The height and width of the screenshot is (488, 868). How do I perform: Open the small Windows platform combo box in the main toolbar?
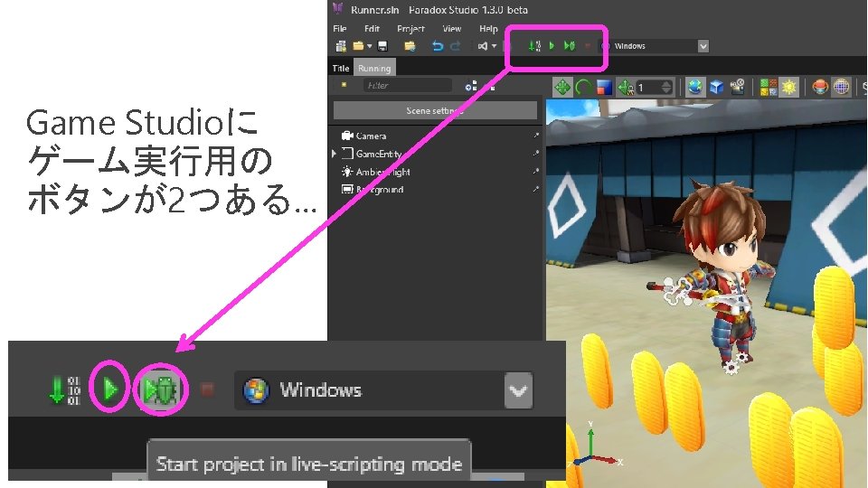click(x=655, y=46)
